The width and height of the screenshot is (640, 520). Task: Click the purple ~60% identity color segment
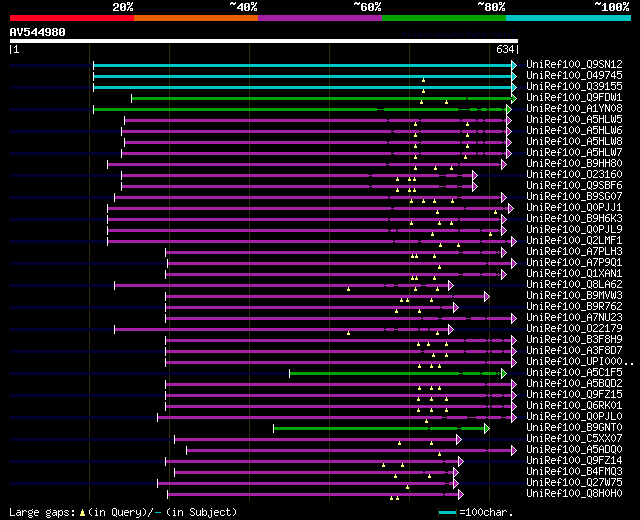[x=320, y=18]
